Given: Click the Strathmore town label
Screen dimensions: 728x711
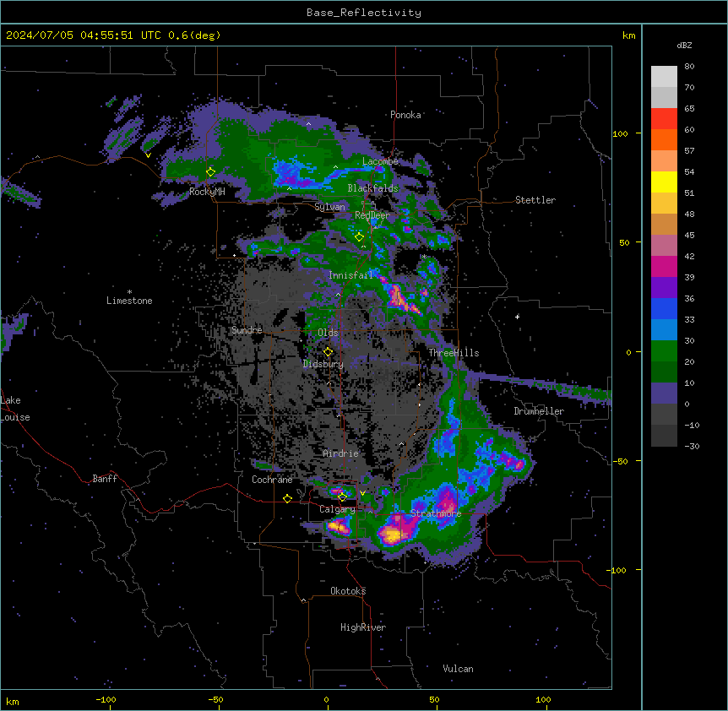Looking at the screenshot, I should click(436, 513).
